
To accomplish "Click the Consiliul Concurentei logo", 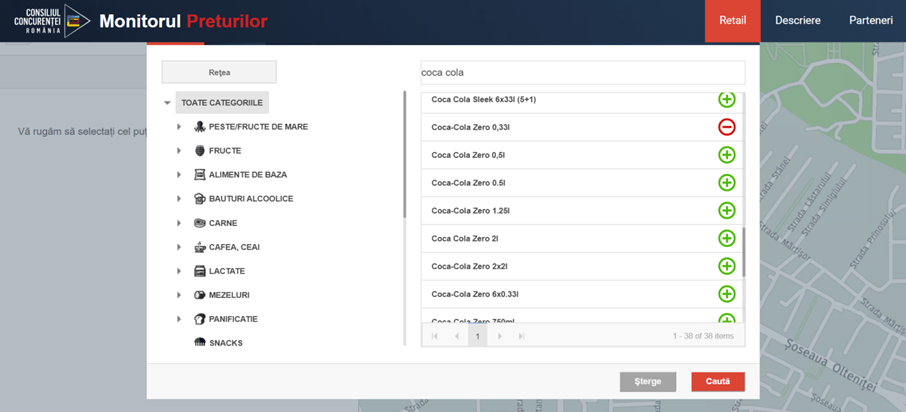I will 51,21.
